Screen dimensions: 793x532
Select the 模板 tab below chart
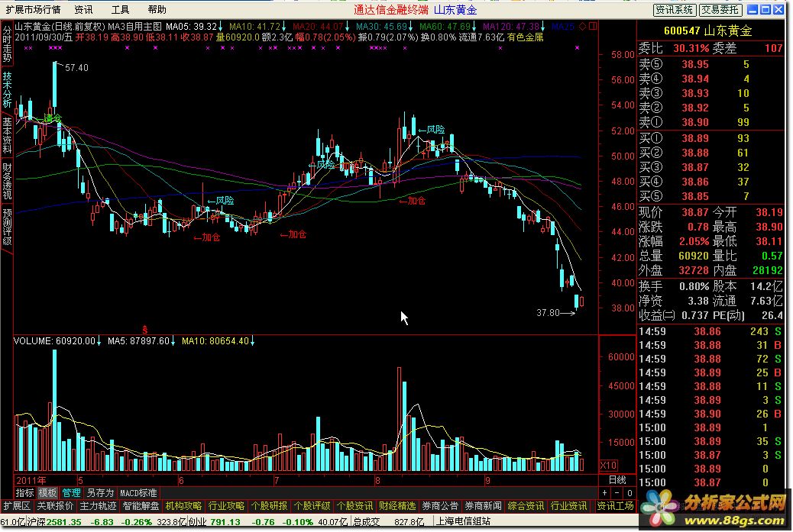point(47,492)
